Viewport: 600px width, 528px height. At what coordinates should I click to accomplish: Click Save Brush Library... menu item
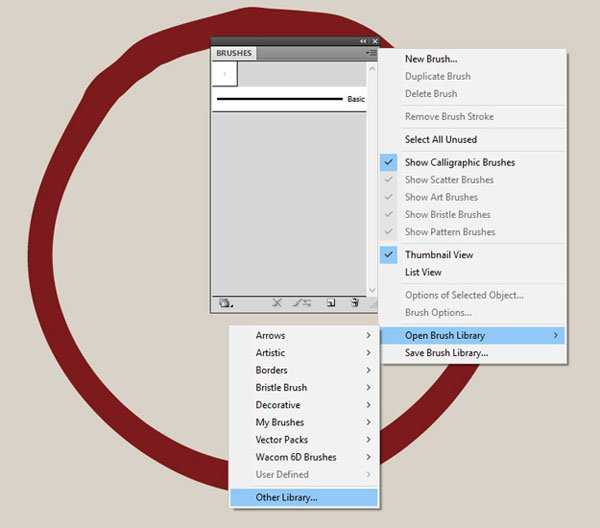[x=446, y=353]
